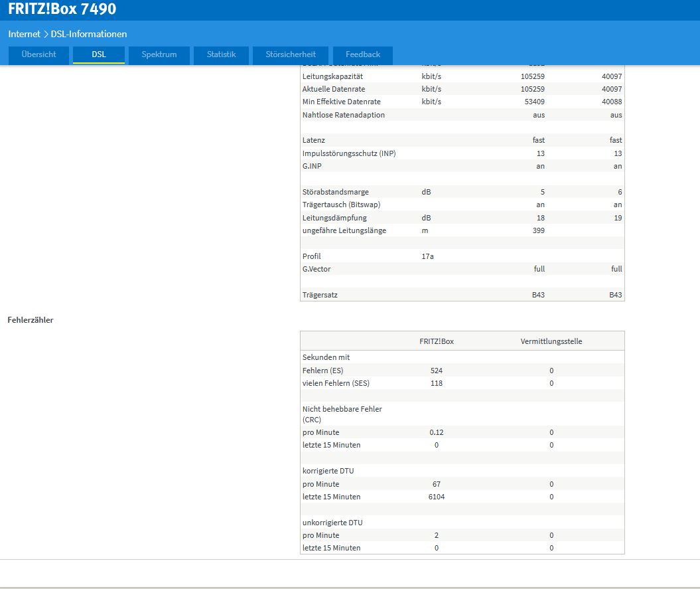This screenshot has width=700, height=589.
Task: Click the vielen Fehlern (SES) value 118
Action: (436, 383)
